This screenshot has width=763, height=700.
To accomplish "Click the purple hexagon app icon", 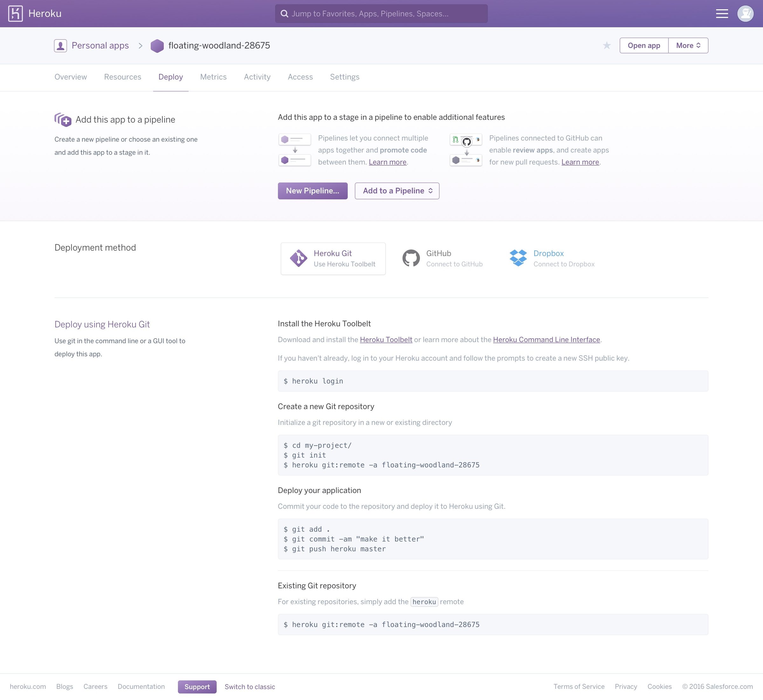I will 157,46.
